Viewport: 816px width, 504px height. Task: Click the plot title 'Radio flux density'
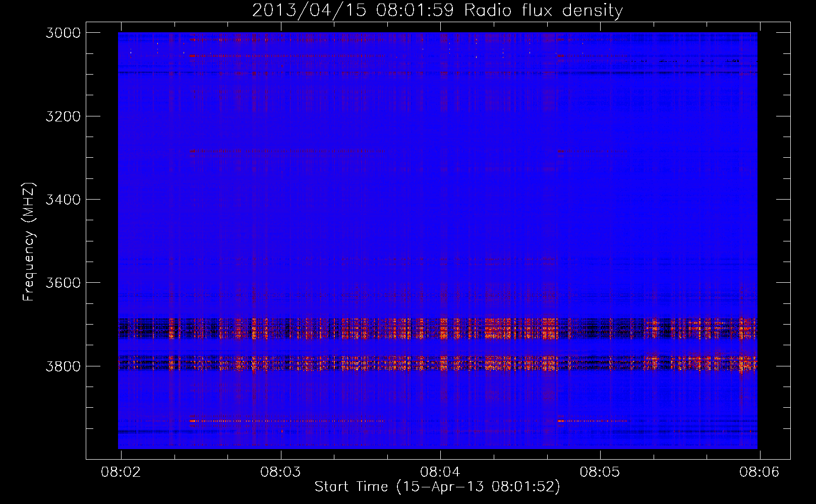click(544, 11)
